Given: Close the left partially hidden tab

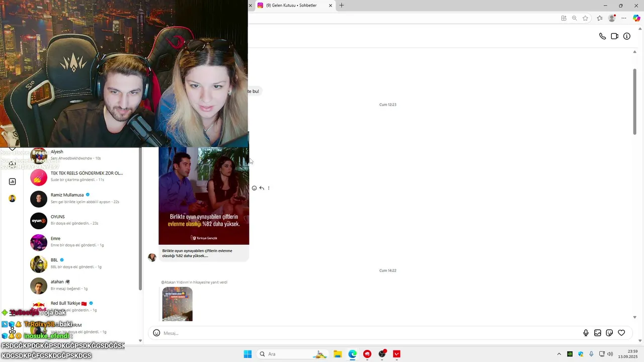Looking at the screenshot, I should (x=251, y=6).
